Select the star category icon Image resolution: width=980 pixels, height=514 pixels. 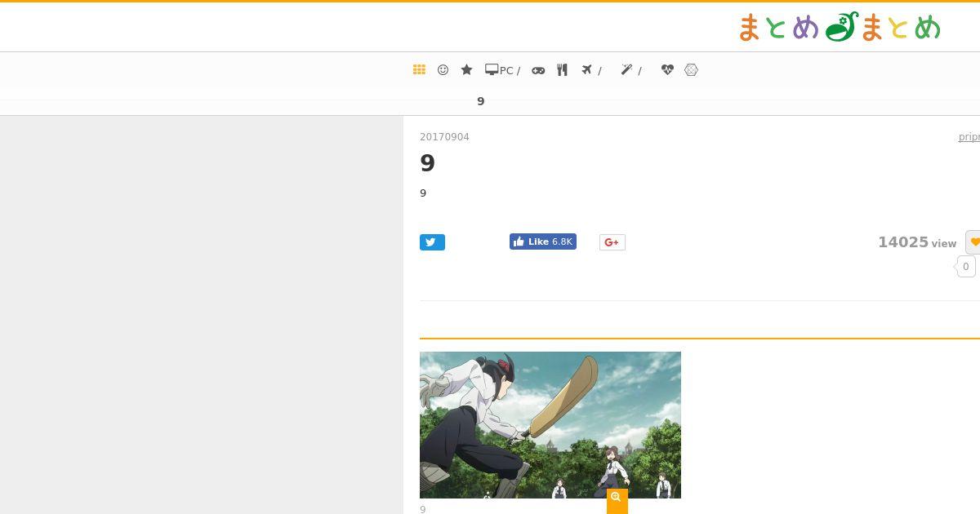pos(466,70)
